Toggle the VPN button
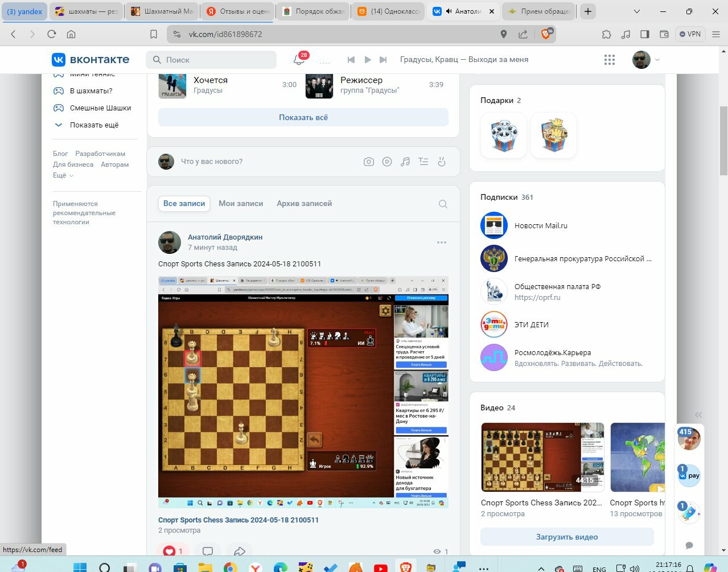 690,34
